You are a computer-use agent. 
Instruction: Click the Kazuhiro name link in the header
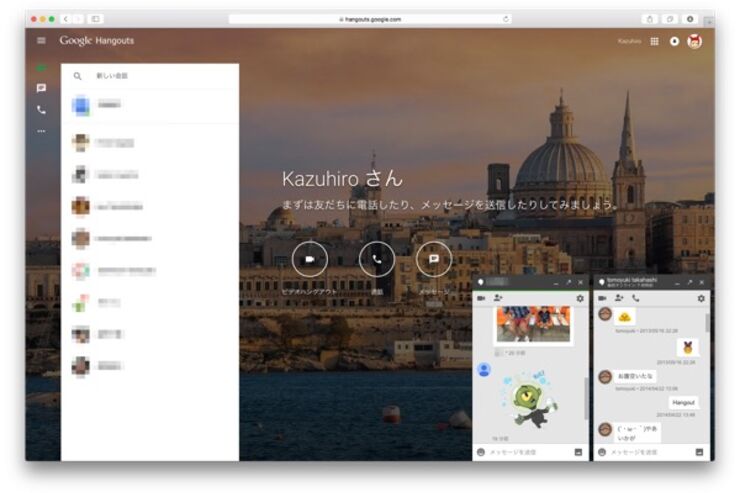tap(629, 42)
